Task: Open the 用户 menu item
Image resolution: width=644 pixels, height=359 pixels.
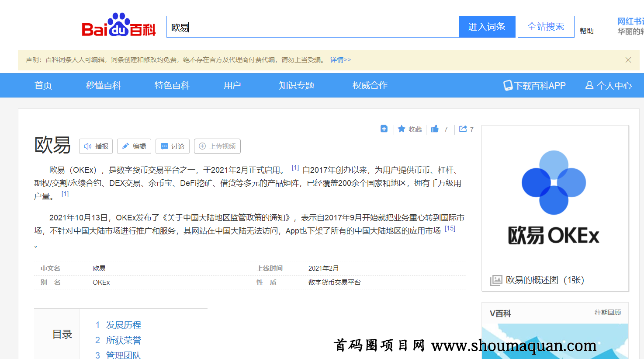Action: [x=232, y=85]
